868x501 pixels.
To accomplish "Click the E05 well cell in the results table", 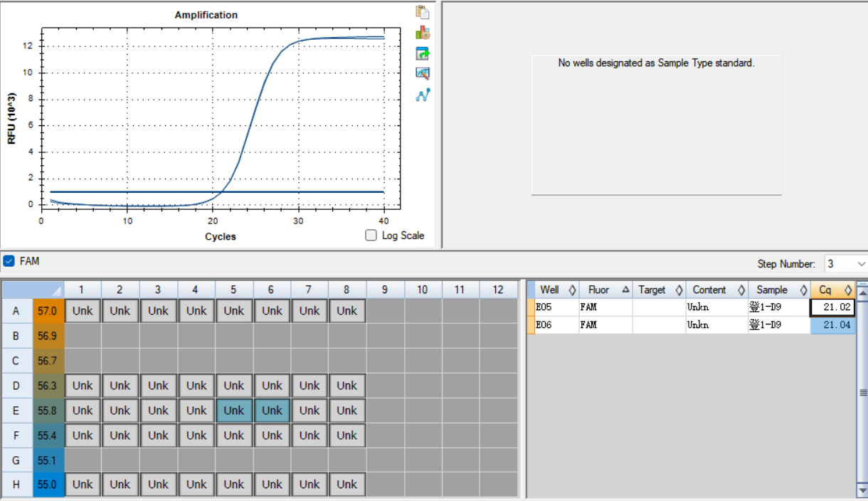I will [x=556, y=307].
